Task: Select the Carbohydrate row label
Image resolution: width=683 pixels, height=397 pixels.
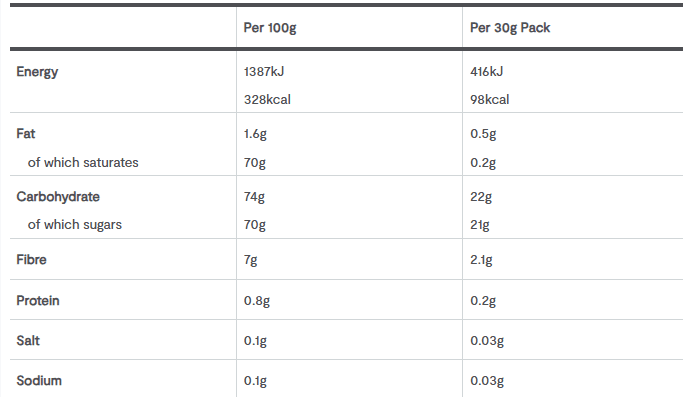Action: pos(58,197)
